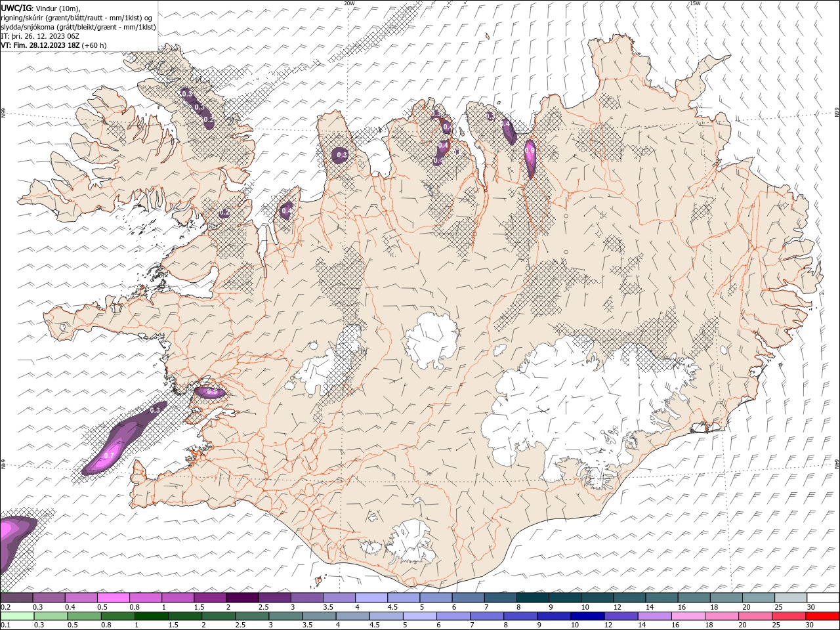The width and height of the screenshot is (840, 630).
Task: Pick the lower legend 9 royal blue swatch
Action: [x=555, y=616]
